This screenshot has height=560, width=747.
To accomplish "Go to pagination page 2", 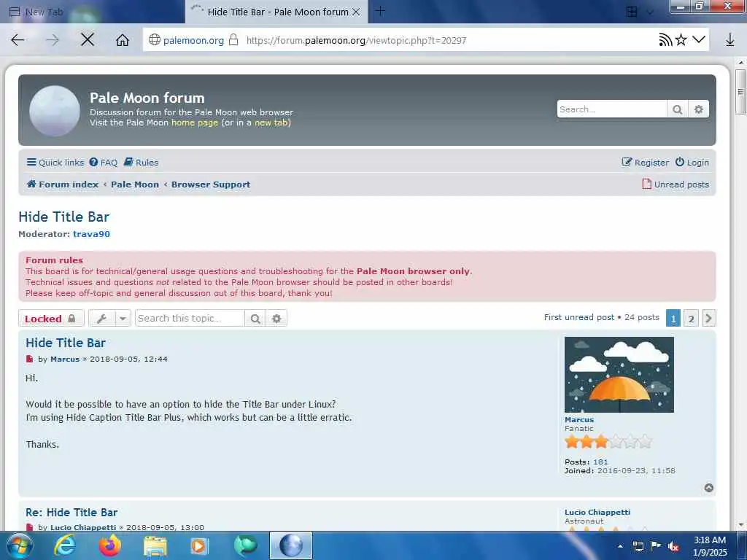I will click(x=691, y=318).
